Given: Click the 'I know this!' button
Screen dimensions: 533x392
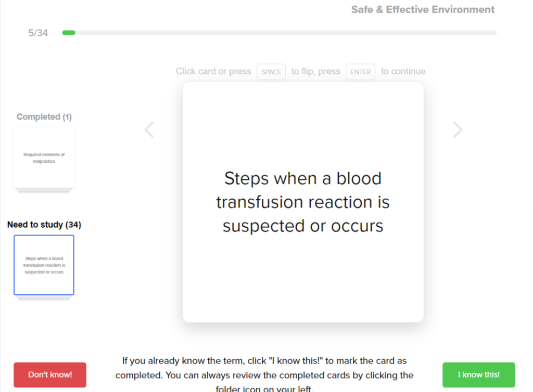Looking at the screenshot, I should click(478, 374).
